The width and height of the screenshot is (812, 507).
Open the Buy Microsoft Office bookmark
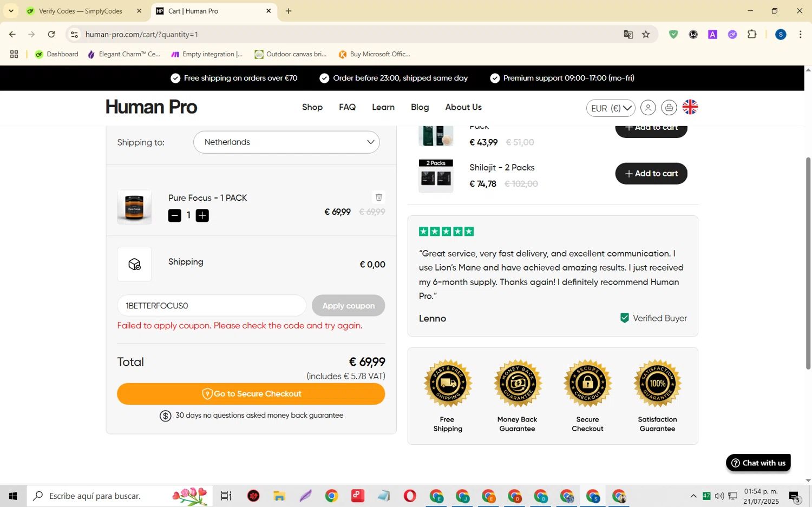(x=374, y=54)
